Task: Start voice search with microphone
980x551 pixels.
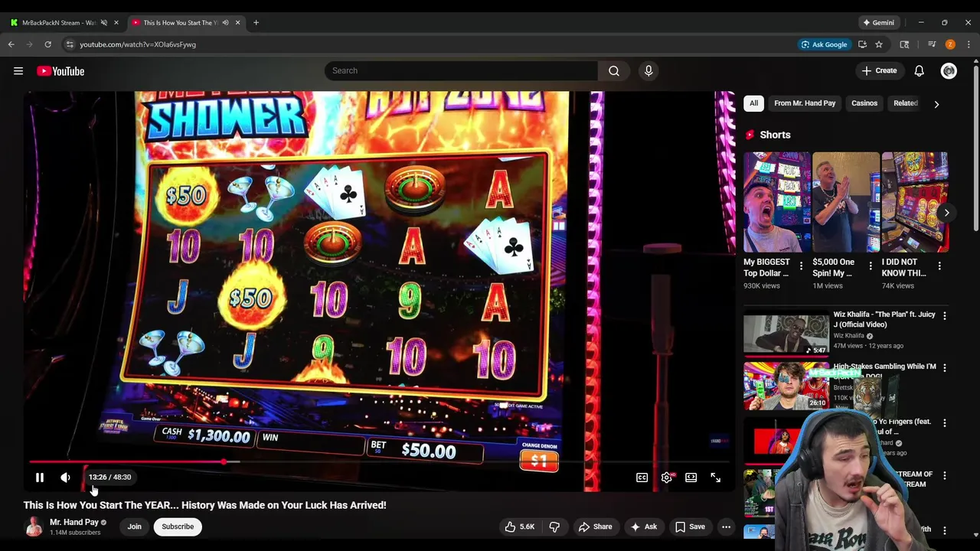Action: [x=648, y=70]
